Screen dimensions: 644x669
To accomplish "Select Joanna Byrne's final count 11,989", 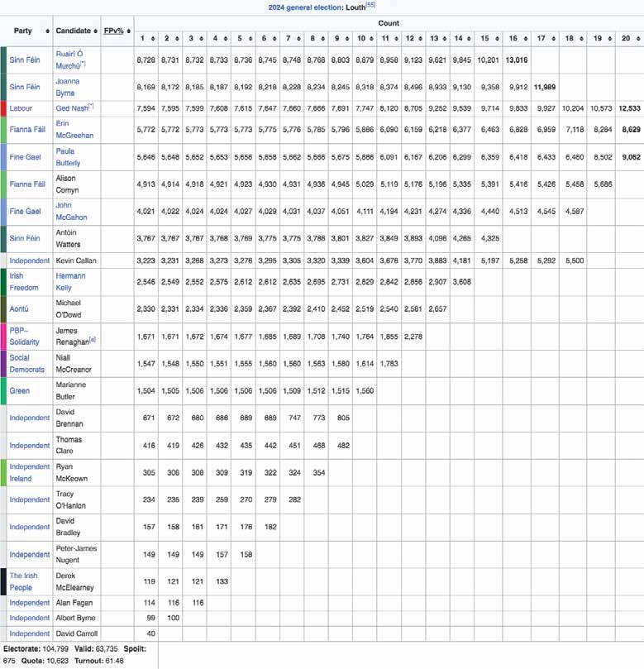I will 545,87.
